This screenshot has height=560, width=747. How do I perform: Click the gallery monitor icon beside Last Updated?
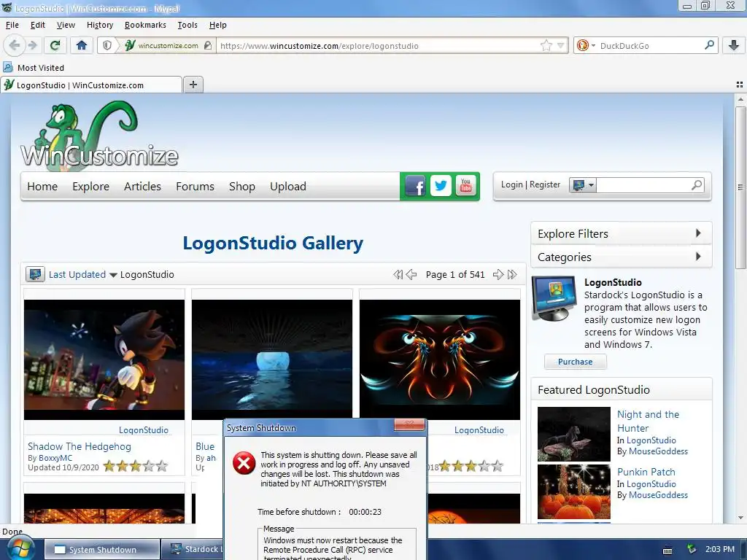click(x=35, y=274)
